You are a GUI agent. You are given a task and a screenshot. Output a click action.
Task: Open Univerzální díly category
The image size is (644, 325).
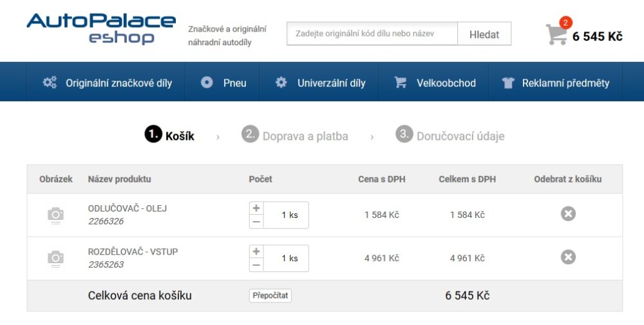(x=320, y=83)
